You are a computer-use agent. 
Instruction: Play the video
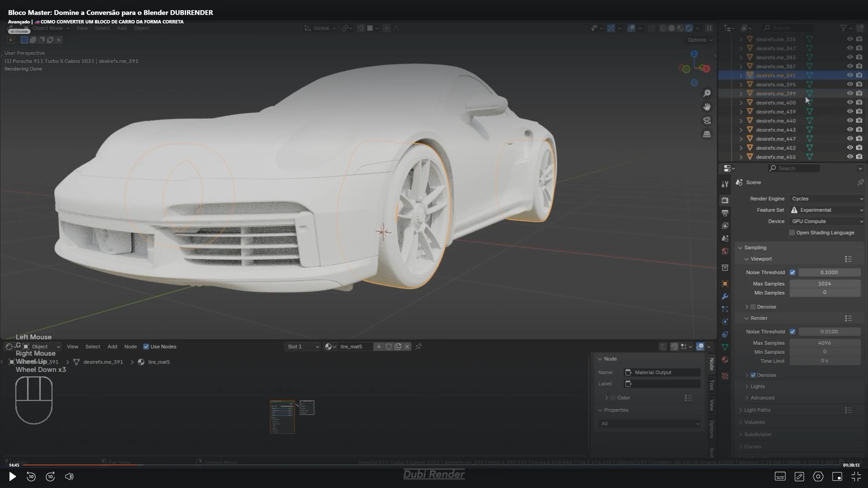(x=12, y=476)
